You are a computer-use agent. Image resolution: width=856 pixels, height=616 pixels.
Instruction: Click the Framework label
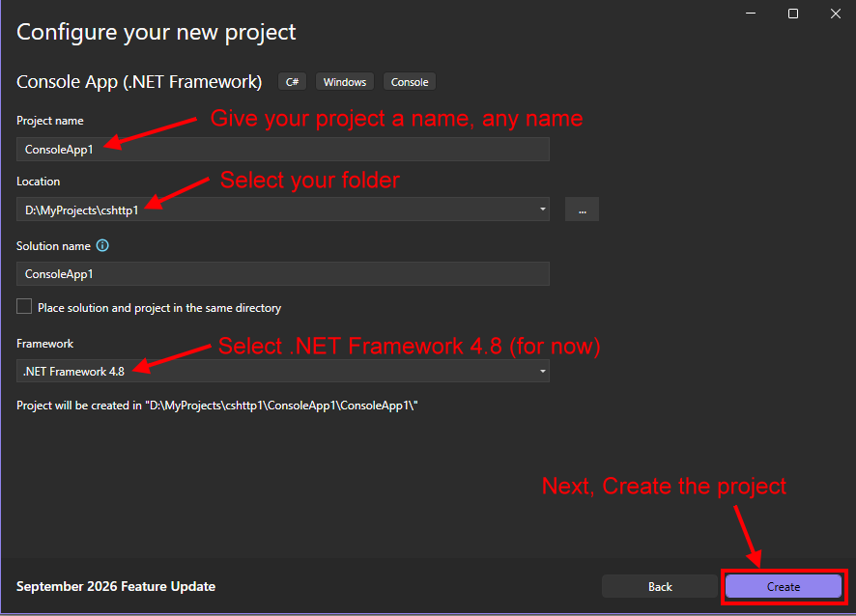tap(44, 344)
